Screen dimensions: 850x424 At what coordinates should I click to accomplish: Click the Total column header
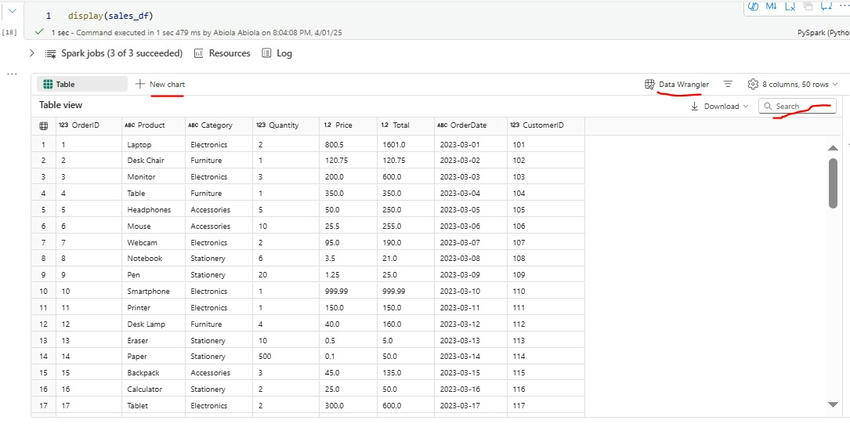pyautogui.click(x=405, y=125)
